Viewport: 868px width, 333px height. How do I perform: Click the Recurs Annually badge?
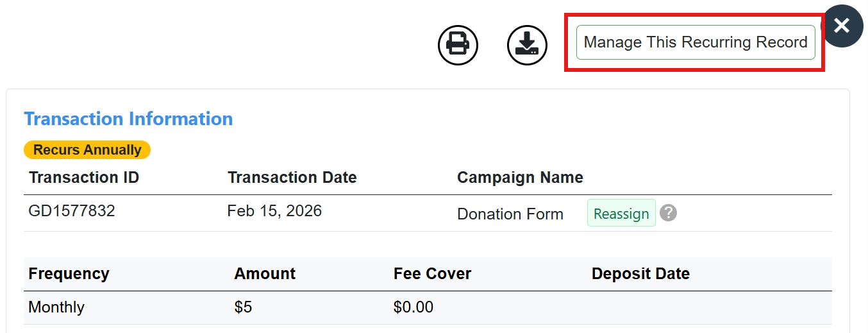tap(87, 150)
